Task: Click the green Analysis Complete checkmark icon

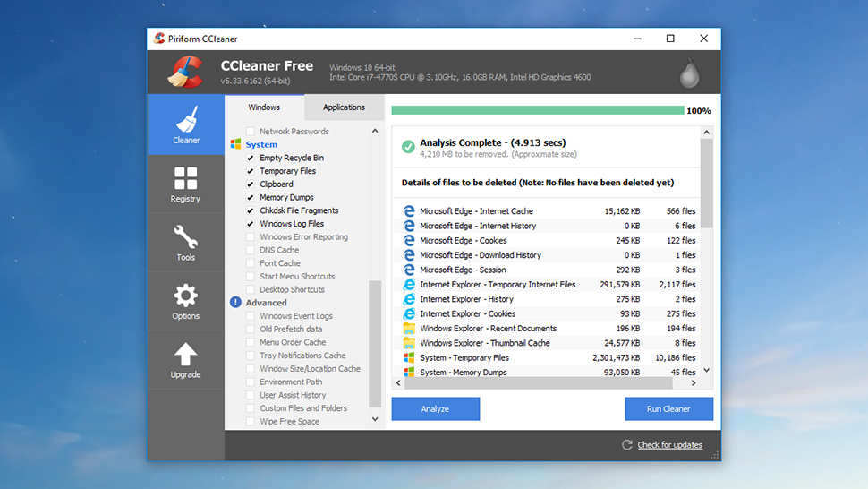Action: [x=408, y=147]
